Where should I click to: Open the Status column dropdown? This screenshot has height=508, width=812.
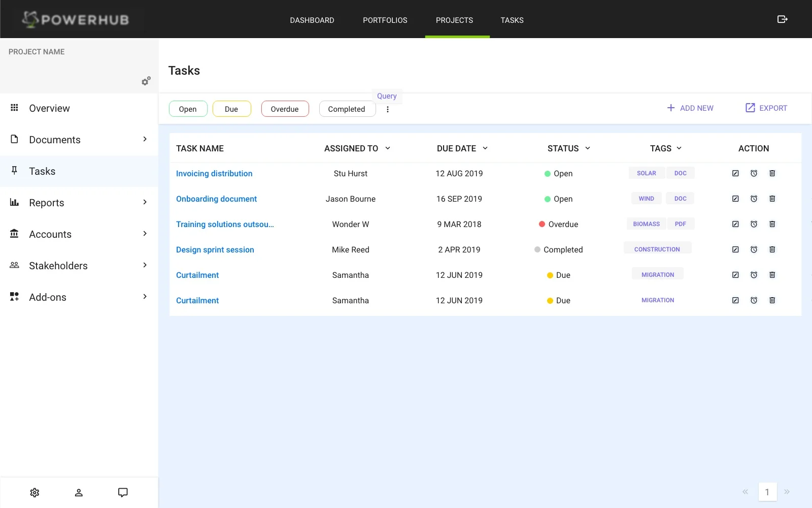[588, 148]
